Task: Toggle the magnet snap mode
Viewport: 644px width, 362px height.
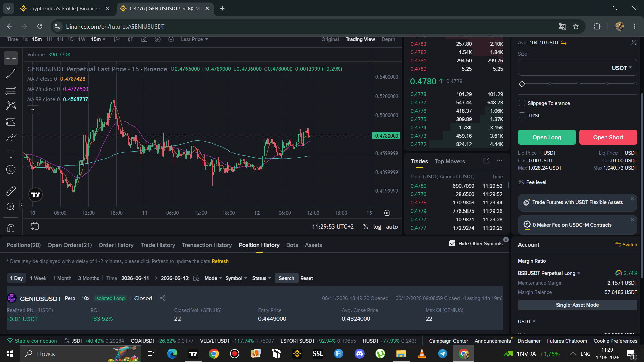Action: pyautogui.click(x=11, y=228)
